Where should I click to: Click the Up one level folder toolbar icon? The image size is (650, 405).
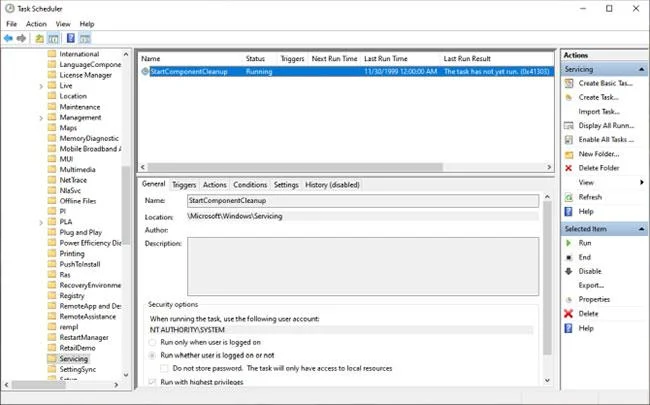tap(39, 39)
